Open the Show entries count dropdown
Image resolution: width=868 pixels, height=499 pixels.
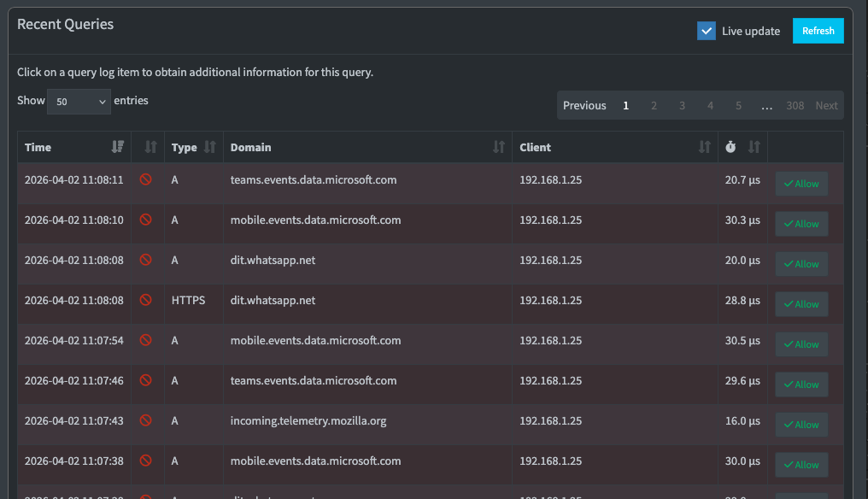point(79,101)
